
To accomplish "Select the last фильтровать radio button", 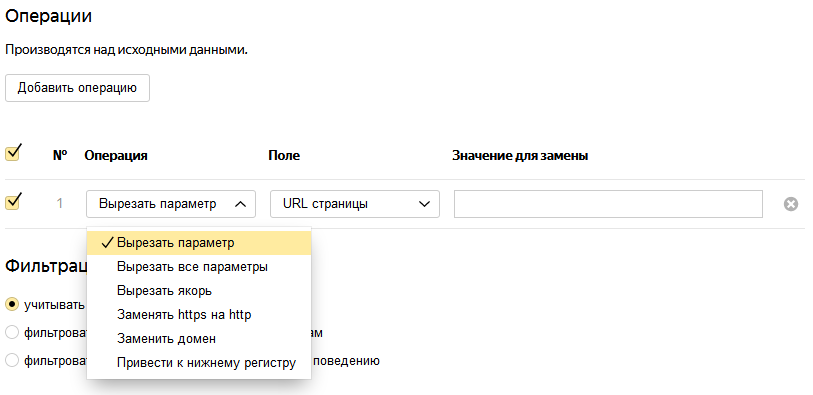I will point(12,360).
